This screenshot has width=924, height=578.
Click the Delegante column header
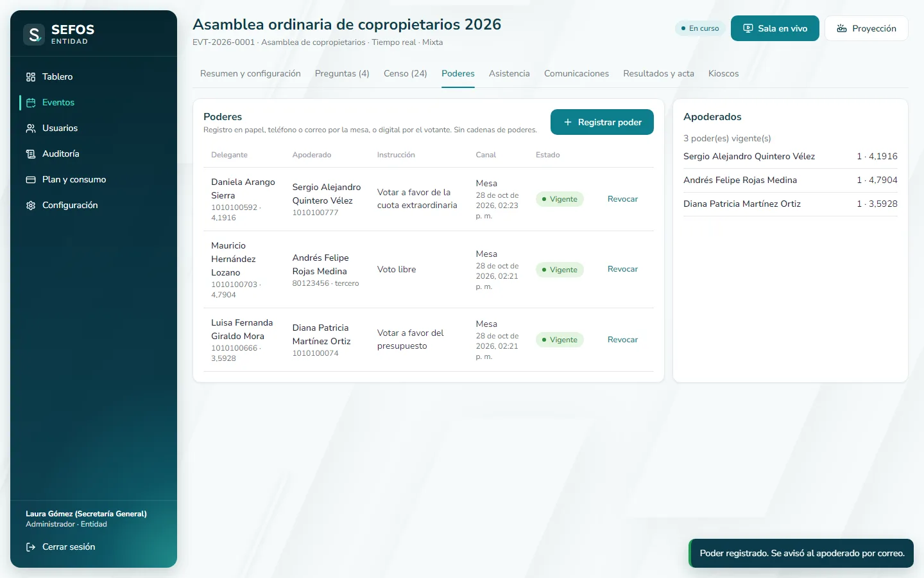(x=229, y=155)
